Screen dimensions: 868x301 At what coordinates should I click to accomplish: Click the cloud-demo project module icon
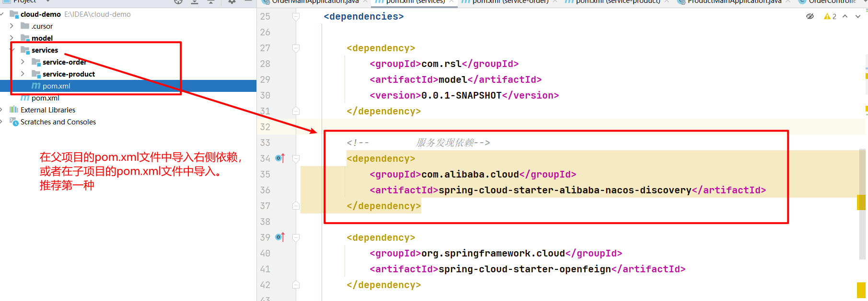pyautogui.click(x=14, y=14)
